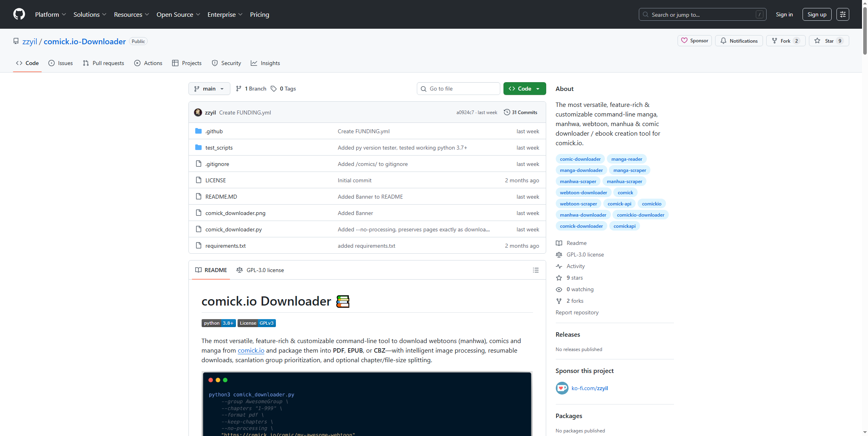Open the LICENSE file
Screen dimensions: 868x436
(x=216, y=180)
